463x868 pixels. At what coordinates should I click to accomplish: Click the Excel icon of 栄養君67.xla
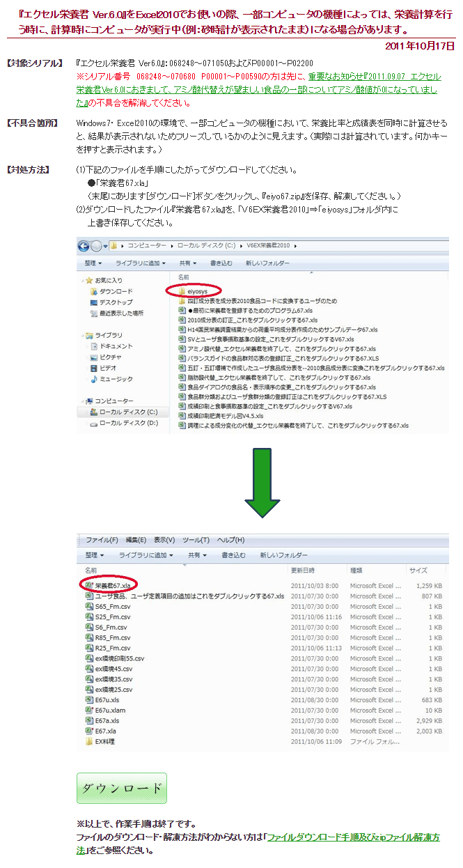(89, 586)
